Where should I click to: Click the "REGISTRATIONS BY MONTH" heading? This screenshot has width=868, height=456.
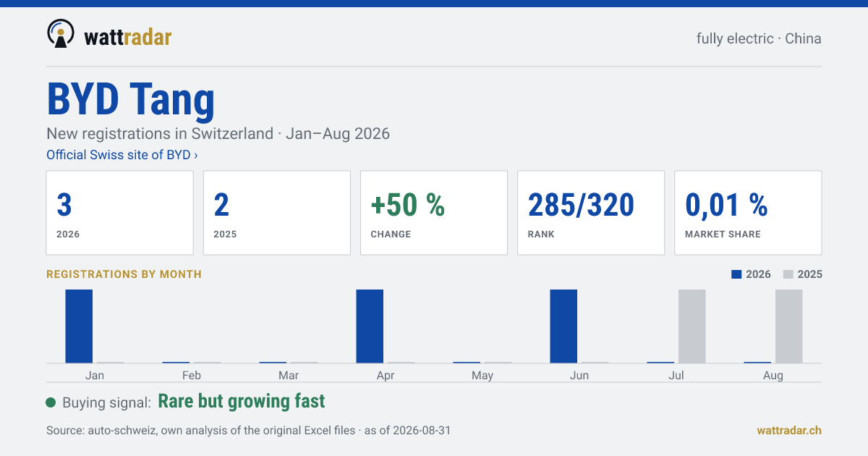(x=124, y=274)
